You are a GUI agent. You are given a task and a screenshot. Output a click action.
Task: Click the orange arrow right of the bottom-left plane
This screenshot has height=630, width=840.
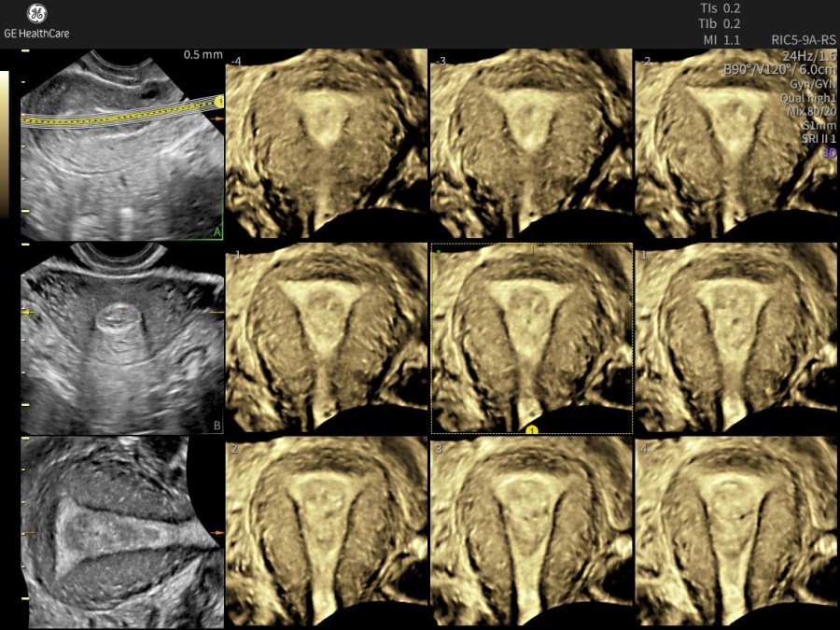(218, 532)
